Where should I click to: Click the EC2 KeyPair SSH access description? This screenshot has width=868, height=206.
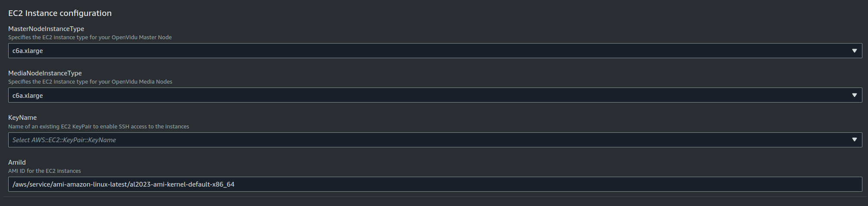click(x=99, y=127)
